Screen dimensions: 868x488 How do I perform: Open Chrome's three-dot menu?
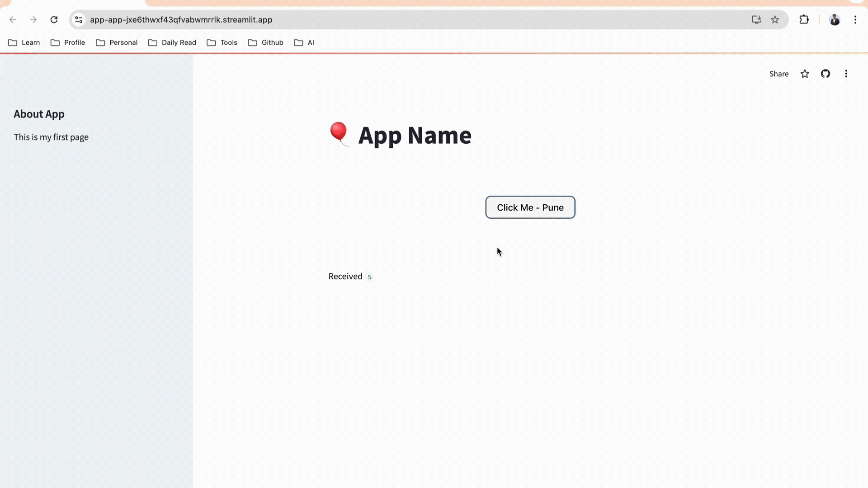pyautogui.click(x=855, y=19)
